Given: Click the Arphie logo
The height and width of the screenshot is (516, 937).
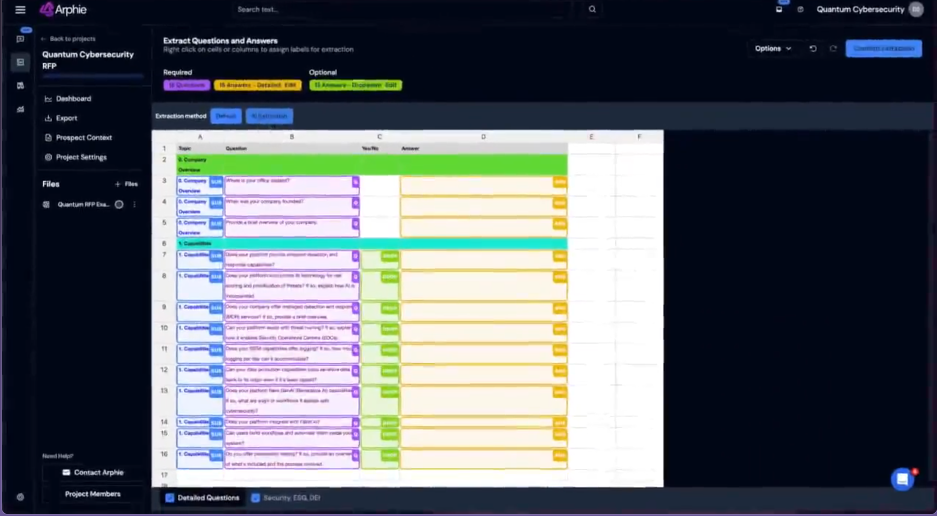Looking at the screenshot, I should (63, 10).
